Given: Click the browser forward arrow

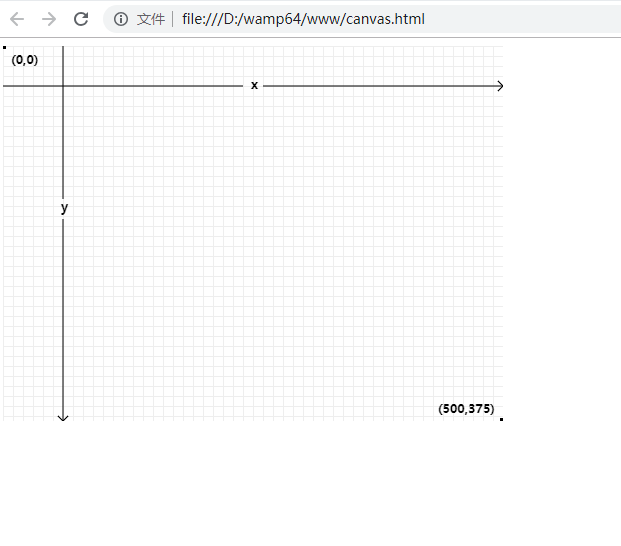Looking at the screenshot, I should pos(49,19).
